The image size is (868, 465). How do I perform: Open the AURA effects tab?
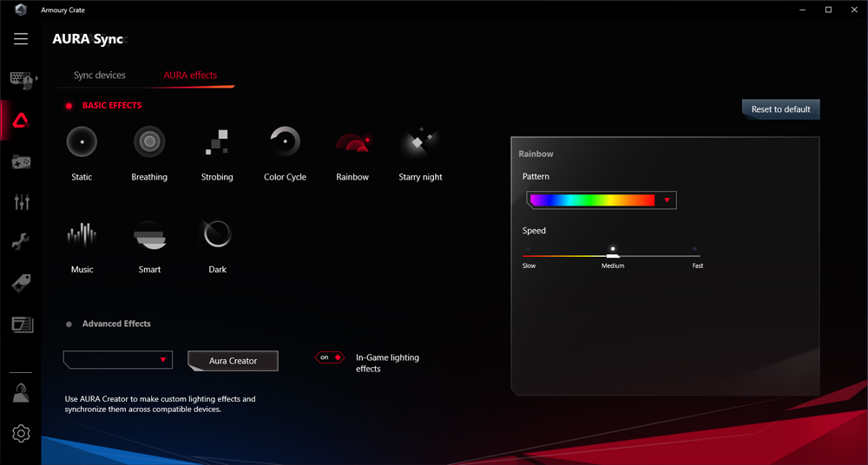pyautogui.click(x=190, y=75)
